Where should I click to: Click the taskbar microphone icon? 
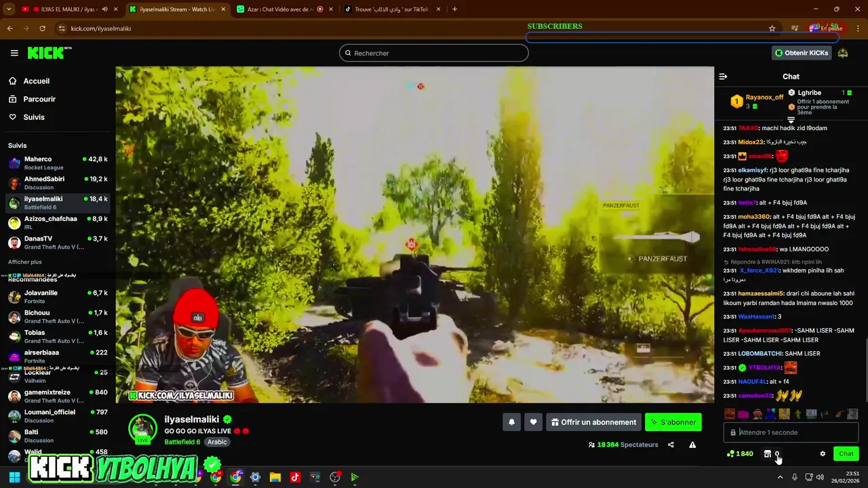(x=794, y=477)
